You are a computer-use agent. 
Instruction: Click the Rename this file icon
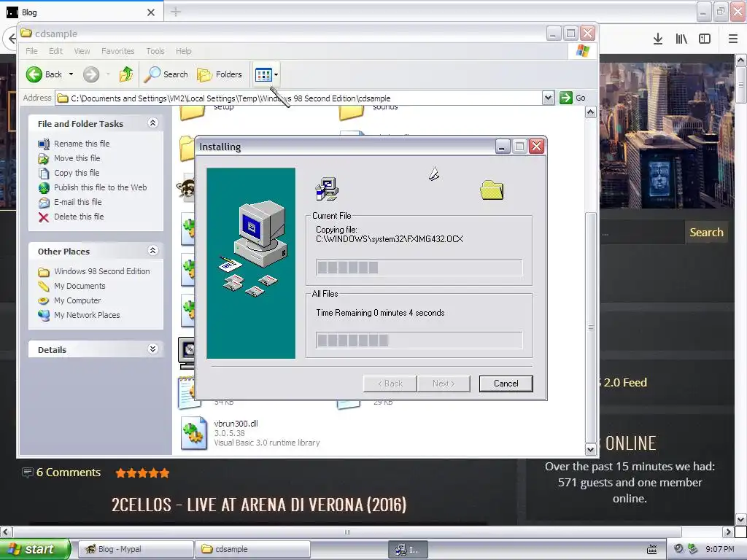[x=43, y=144]
